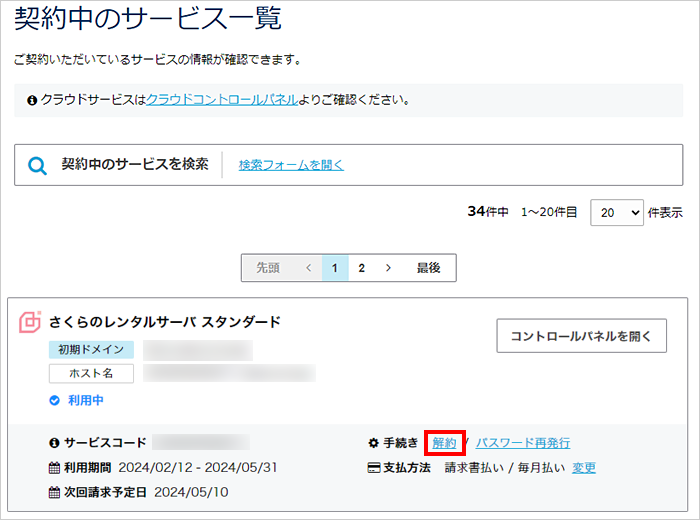Click the 2024/02/12 - 2024/05/31 usage period

198,467
